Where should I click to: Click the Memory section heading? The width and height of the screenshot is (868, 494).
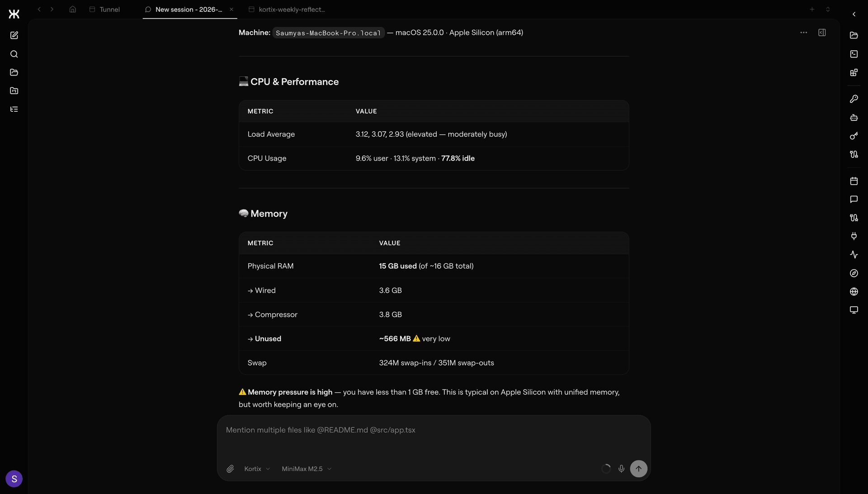263,214
